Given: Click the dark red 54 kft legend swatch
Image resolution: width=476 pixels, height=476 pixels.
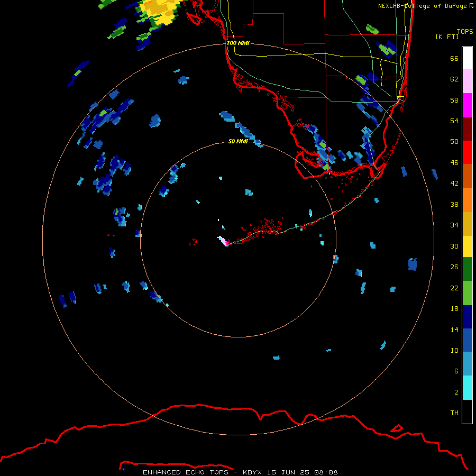Looking at the screenshot, I should (x=467, y=129).
